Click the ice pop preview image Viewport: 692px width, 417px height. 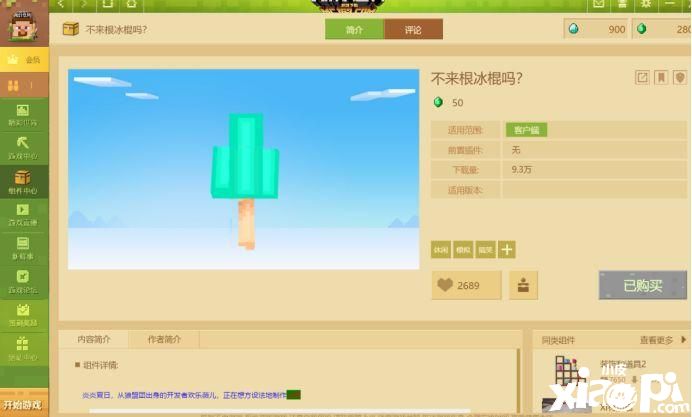(244, 169)
